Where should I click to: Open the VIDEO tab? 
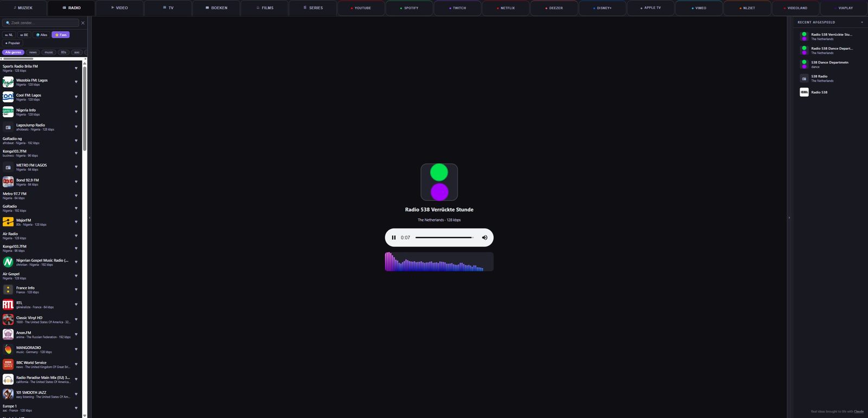120,8
